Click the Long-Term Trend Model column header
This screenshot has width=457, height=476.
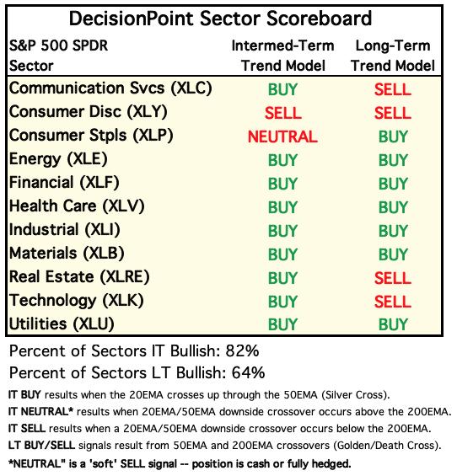click(x=393, y=56)
